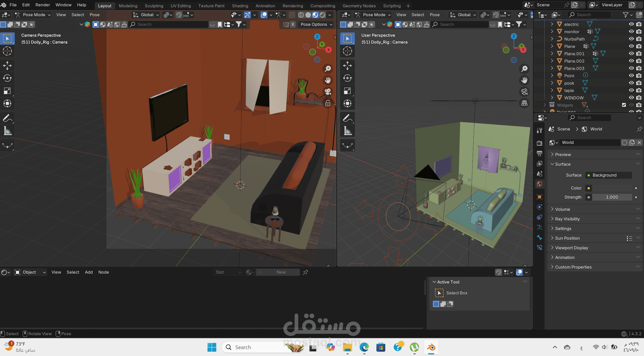
Task: Click the World Strength slider field
Action: click(612, 197)
